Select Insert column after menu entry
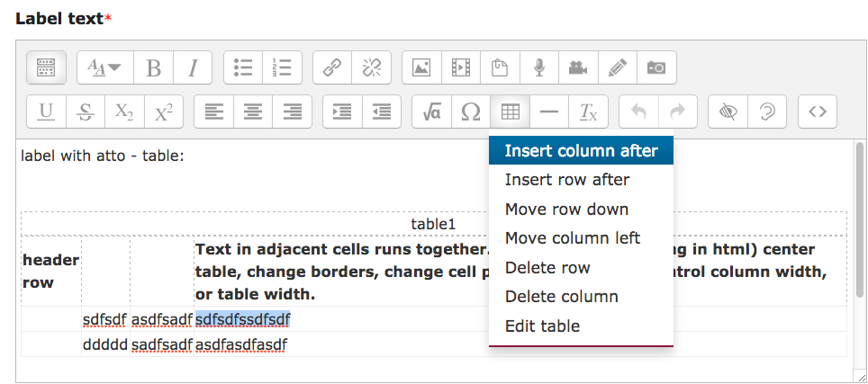Screen dimensions: 868x384 [582, 150]
